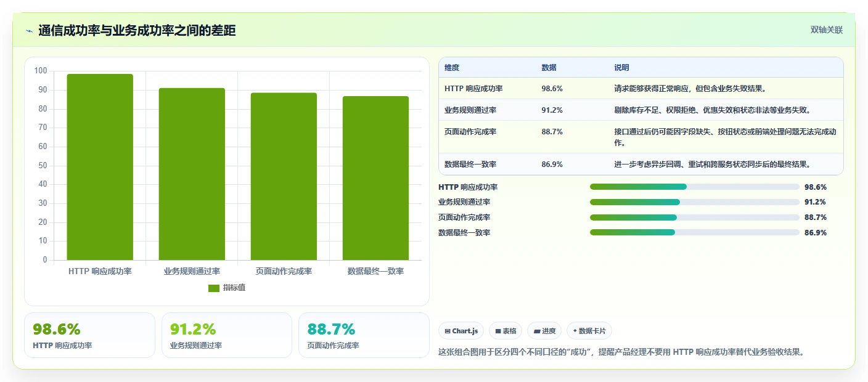Click the 98.6% value in the table
Viewport: 868px width, 382px height.
point(552,89)
